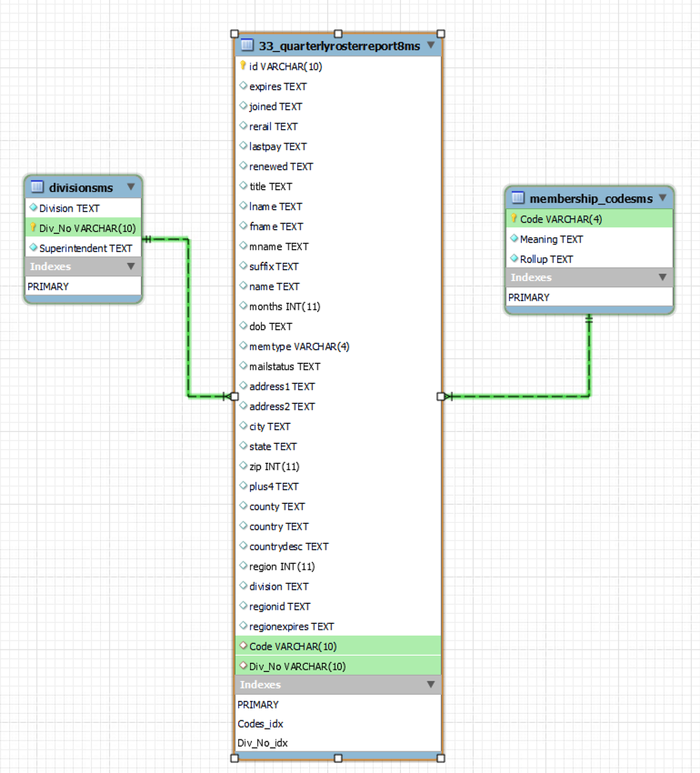Click the diamond icon beside Division TEXT
Viewport: 700px width, 773px height.
(x=33, y=207)
